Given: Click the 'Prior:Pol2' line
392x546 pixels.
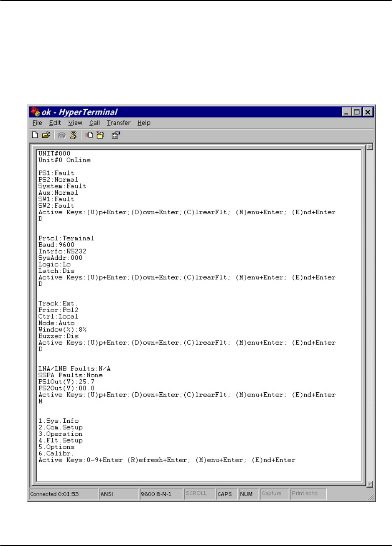Looking at the screenshot, I should point(58,310).
